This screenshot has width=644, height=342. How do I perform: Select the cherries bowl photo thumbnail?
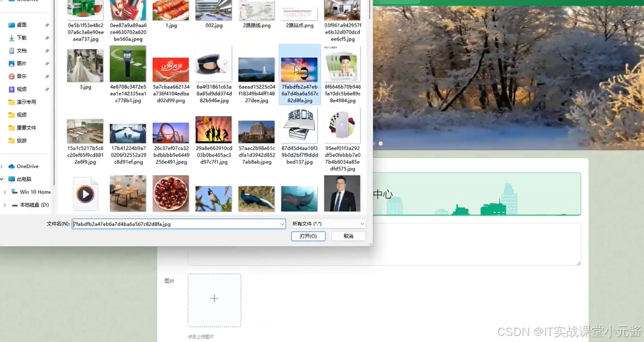pos(171,193)
